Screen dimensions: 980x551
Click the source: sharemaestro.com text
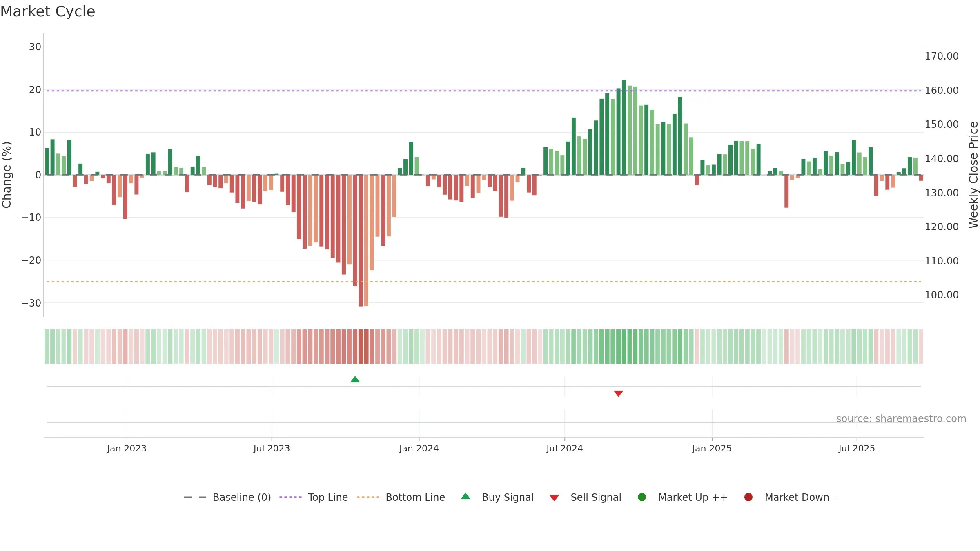901,419
